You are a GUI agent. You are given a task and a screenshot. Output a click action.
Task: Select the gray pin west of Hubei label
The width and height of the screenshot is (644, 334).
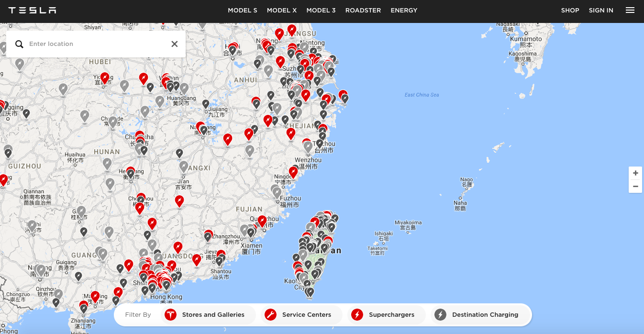coord(20,64)
